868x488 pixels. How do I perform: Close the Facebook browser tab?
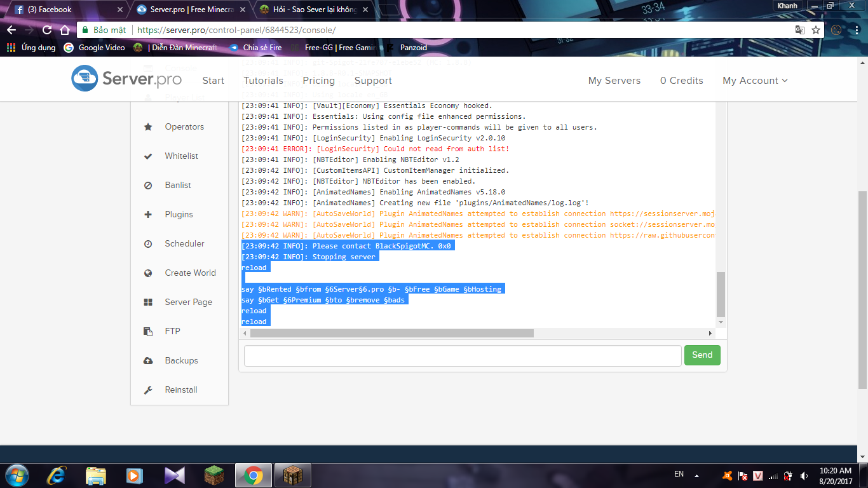pos(120,10)
